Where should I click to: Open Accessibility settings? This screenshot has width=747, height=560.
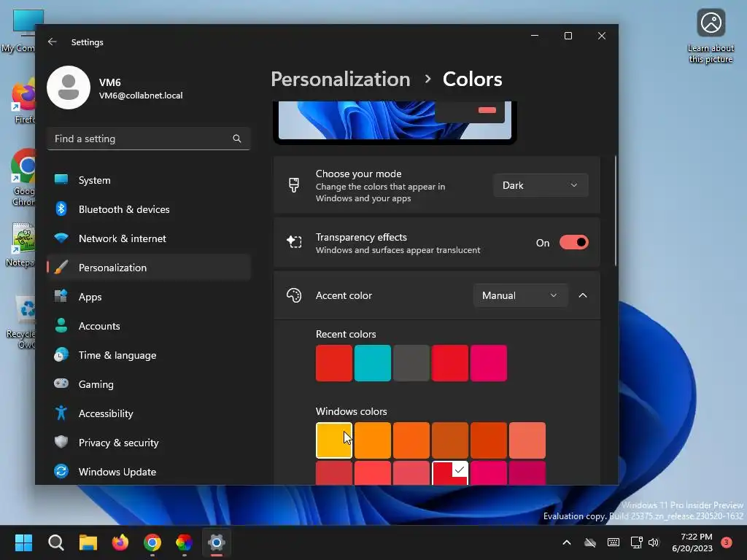click(x=149, y=413)
